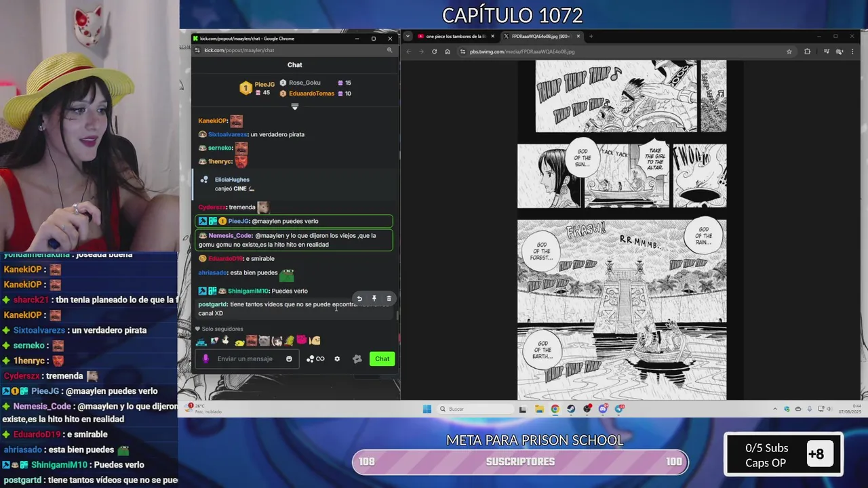Bookmark this page with star icon
Viewport: 868px width, 488px height.
click(x=789, y=52)
